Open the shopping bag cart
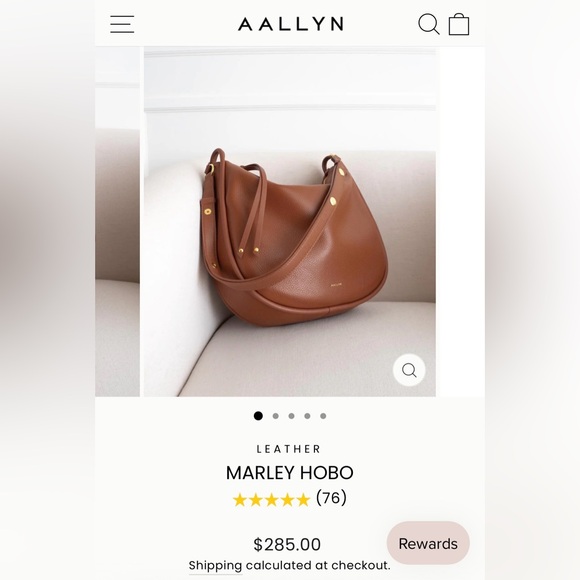The height and width of the screenshot is (580, 580). pos(459,24)
